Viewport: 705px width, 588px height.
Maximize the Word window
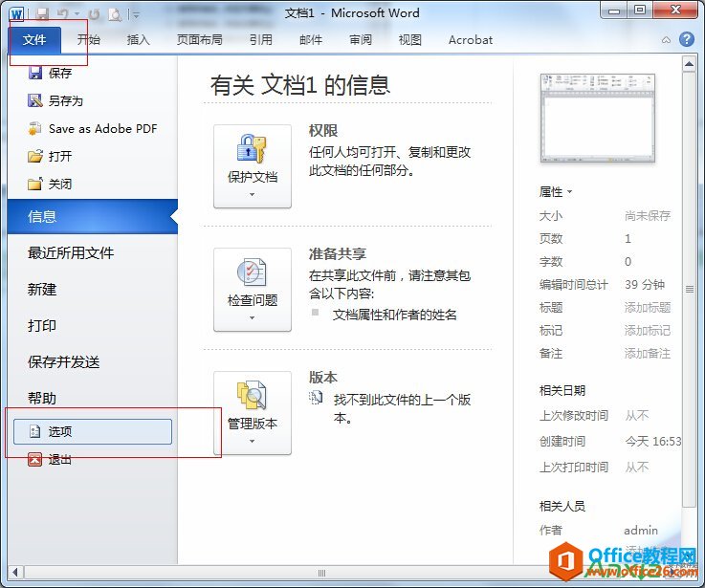(x=640, y=10)
